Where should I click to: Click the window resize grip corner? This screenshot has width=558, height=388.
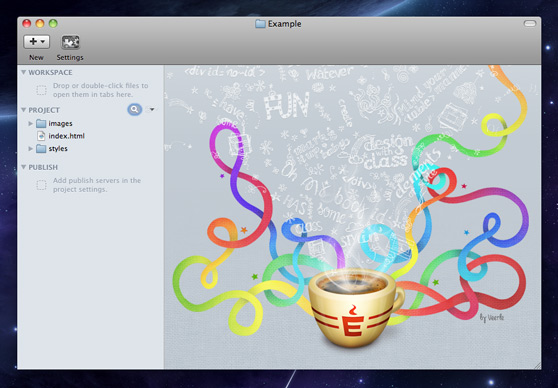(x=537, y=365)
